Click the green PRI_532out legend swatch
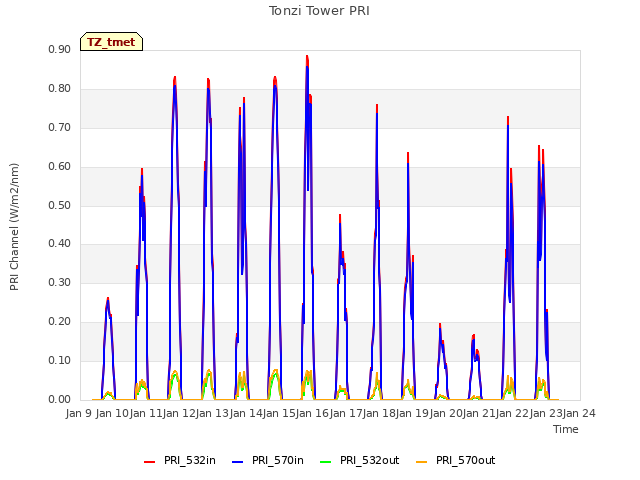Image resolution: width=640 pixels, height=480 pixels. tap(326, 462)
